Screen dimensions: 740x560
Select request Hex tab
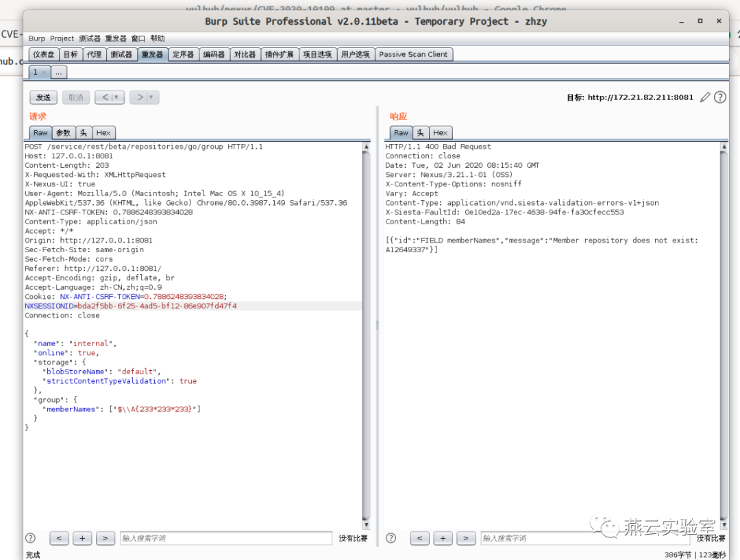tap(103, 133)
